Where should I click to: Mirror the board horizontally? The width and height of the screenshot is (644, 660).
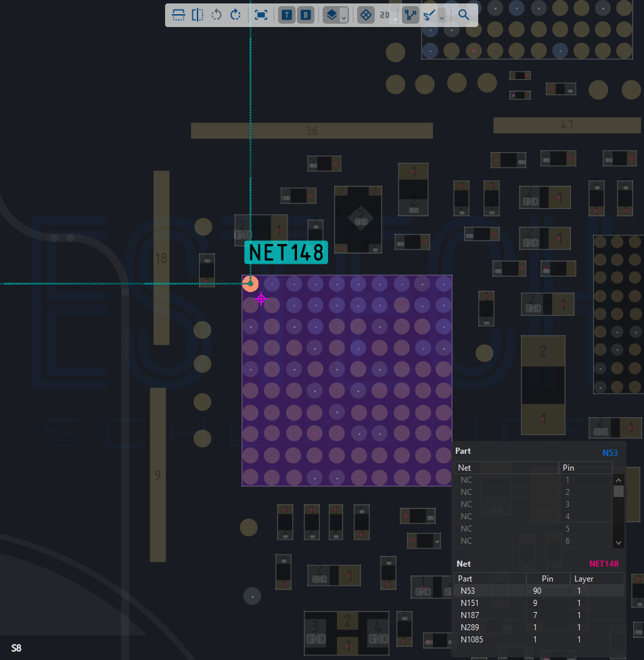(198, 15)
